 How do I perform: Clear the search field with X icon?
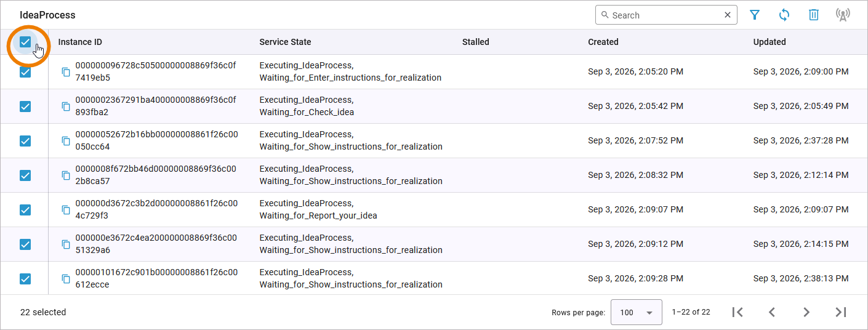(728, 15)
